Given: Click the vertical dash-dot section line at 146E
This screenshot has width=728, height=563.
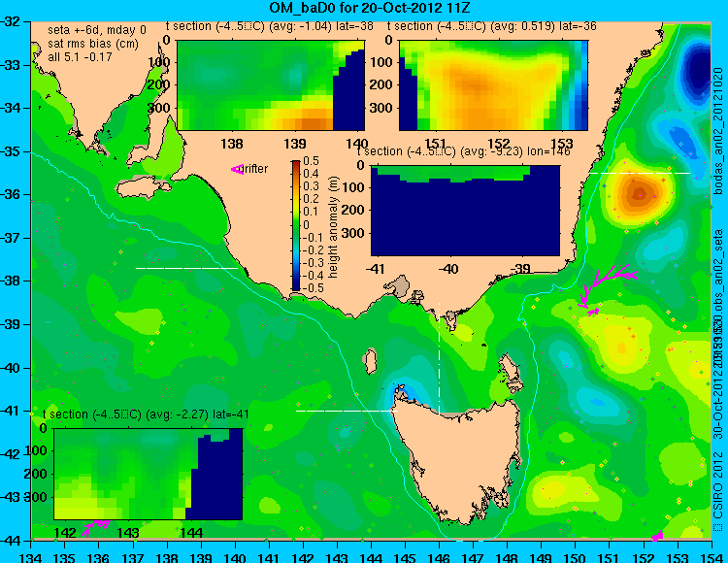Looking at the screenshot, I should coord(439,358).
